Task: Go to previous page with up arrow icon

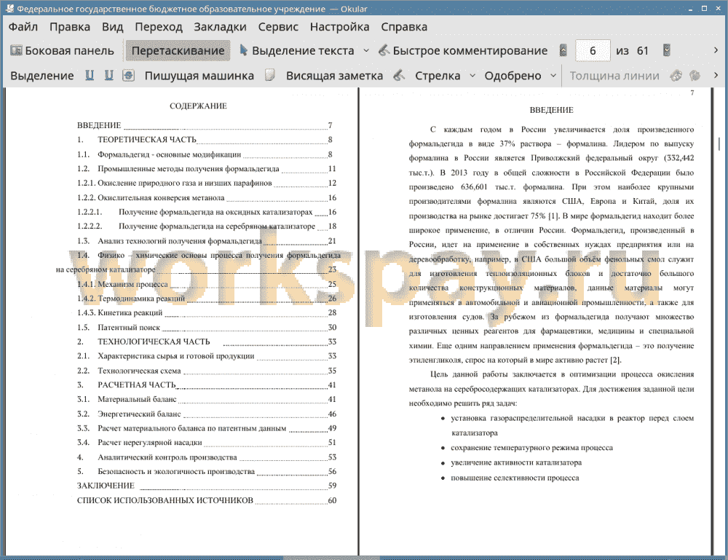Action: 563,51
